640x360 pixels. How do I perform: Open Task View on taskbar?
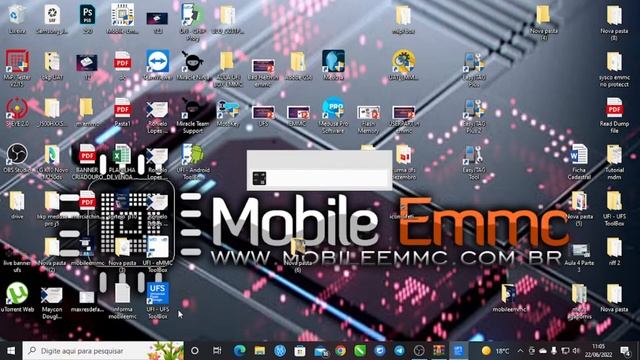(x=217, y=351)
